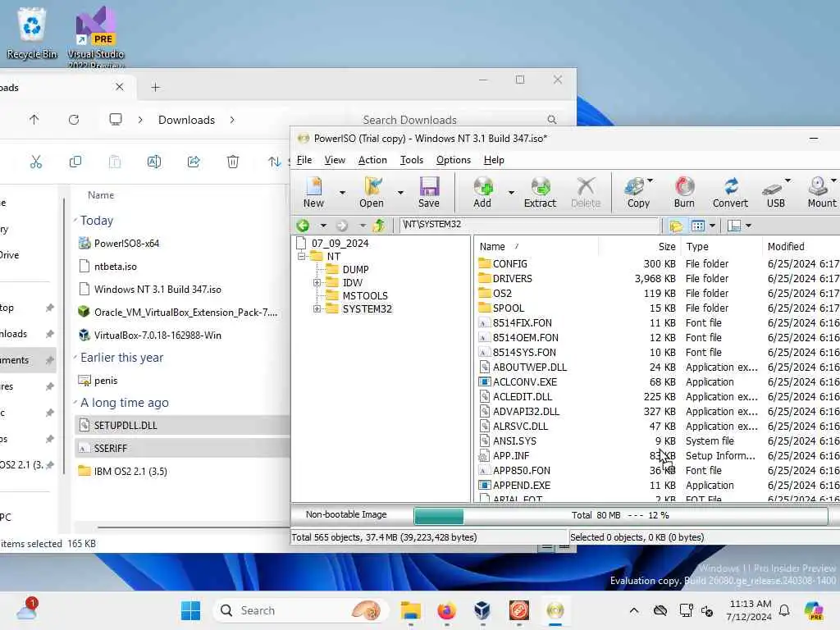Toggle the folder tree pane icon
The image size is (840, 630).
click(676, 226)
